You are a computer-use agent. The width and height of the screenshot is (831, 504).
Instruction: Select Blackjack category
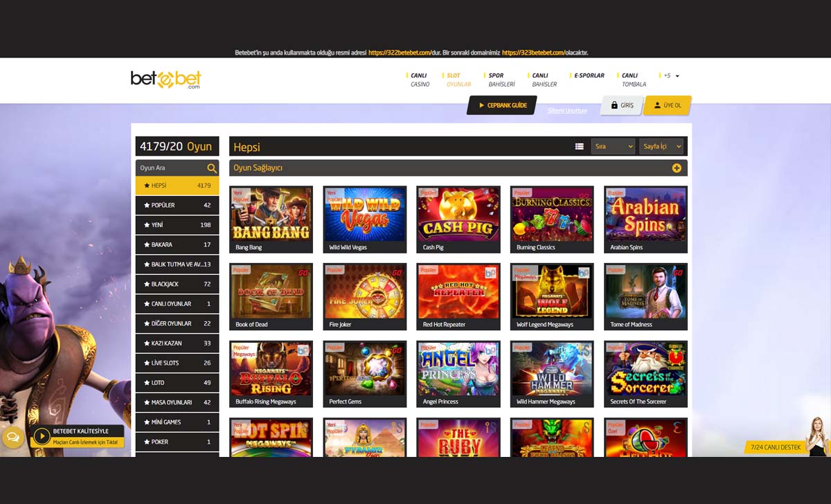tap(177, 284)
